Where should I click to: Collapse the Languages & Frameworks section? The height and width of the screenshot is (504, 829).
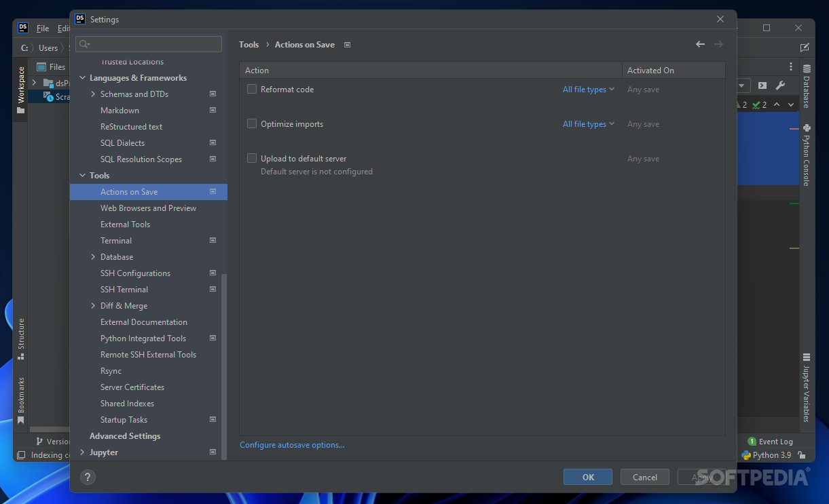(x=82, y=78)
